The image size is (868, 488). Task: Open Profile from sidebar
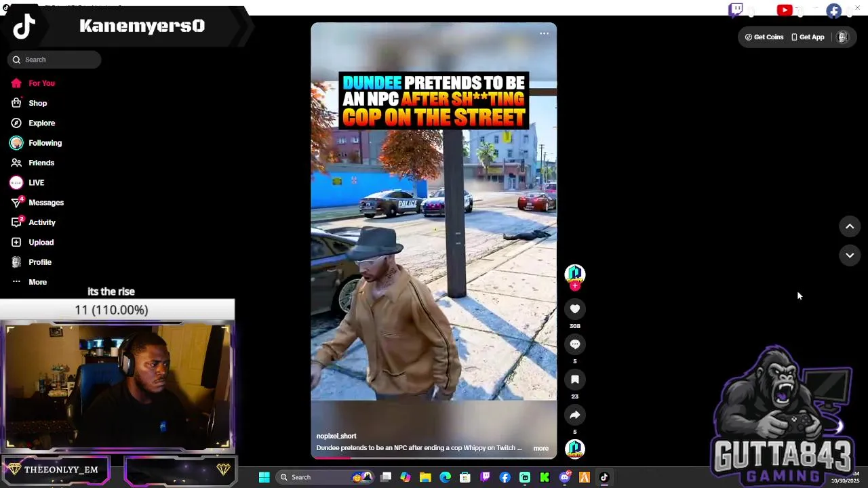31,262
